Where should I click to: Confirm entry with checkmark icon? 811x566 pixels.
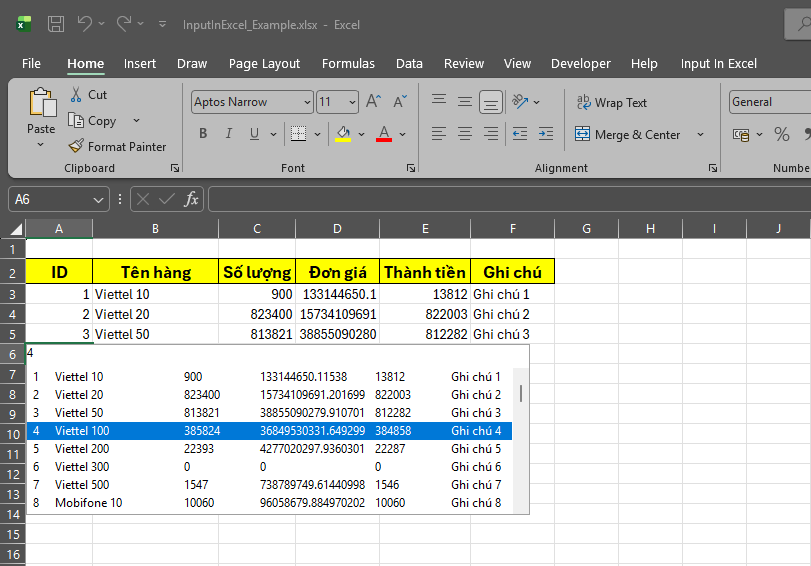tap(167, 199)
